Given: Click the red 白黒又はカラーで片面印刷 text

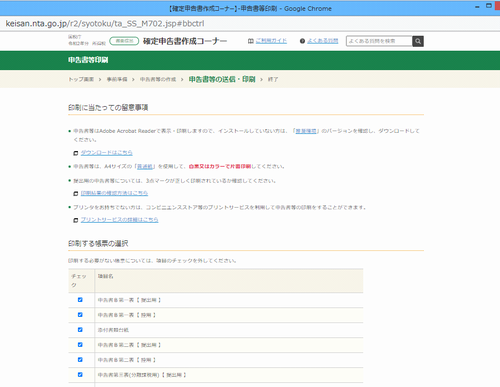Looking at the screenshot, I should tap(220, 166).
